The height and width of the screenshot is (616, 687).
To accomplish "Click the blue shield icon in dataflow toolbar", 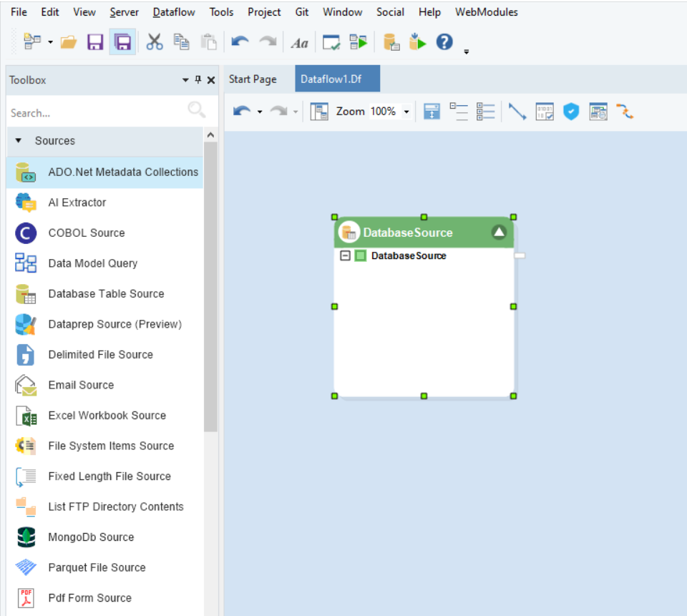I will 570,112.
